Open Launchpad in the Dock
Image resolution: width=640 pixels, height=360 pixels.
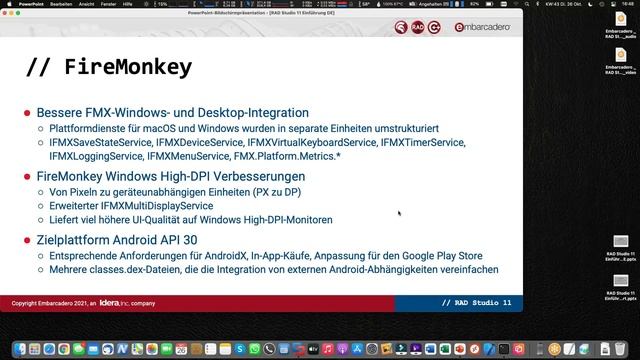coord(35,349)
